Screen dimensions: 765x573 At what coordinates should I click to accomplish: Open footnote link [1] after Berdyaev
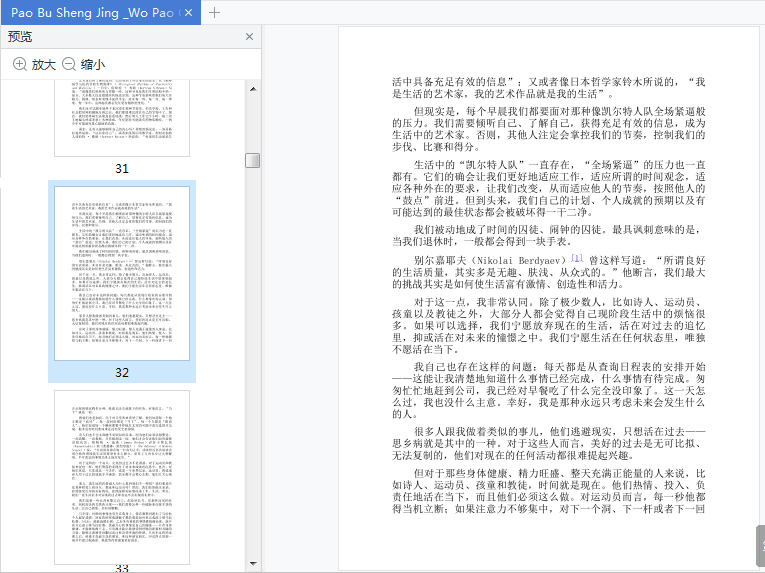(577, 258)
